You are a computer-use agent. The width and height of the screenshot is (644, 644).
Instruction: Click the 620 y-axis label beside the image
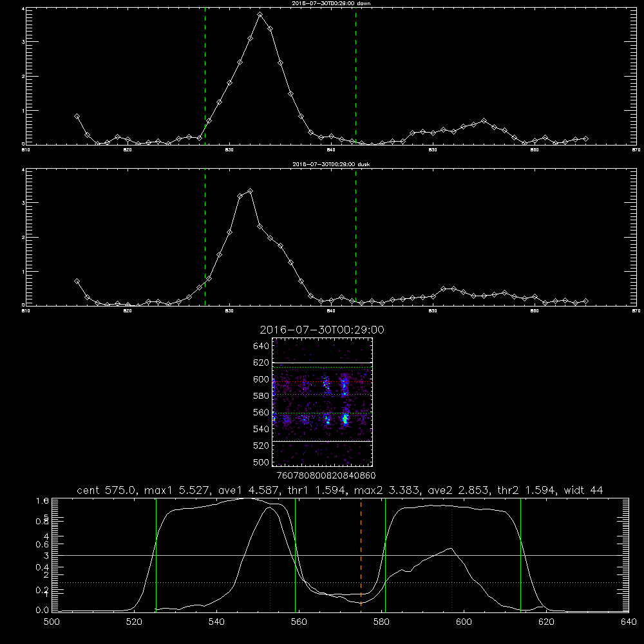[261, 363]
